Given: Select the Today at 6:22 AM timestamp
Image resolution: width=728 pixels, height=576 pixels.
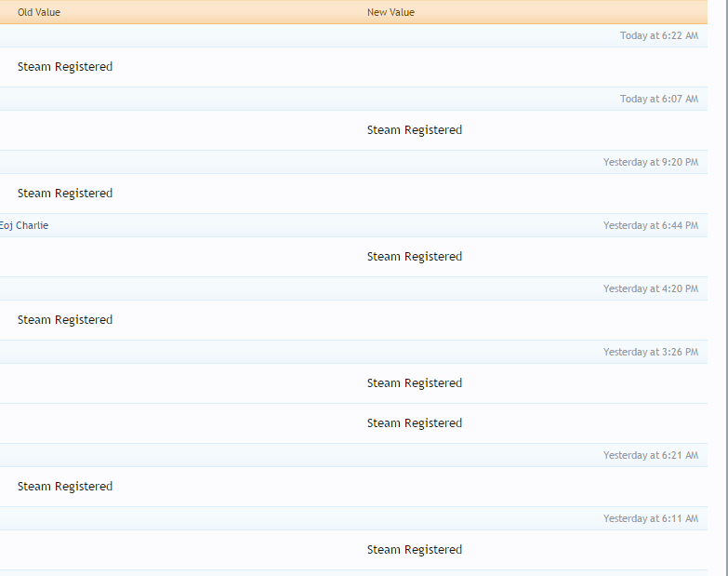Looking at the screenshot, I should pos(659,35).
